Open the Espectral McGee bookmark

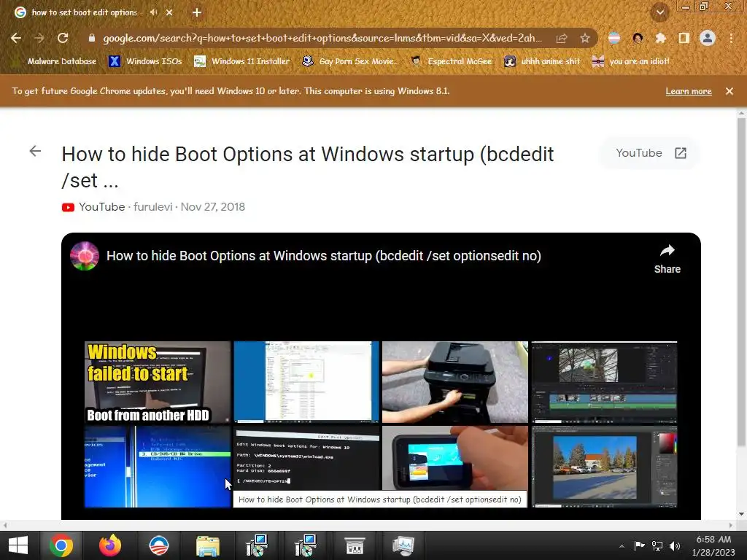451,61
